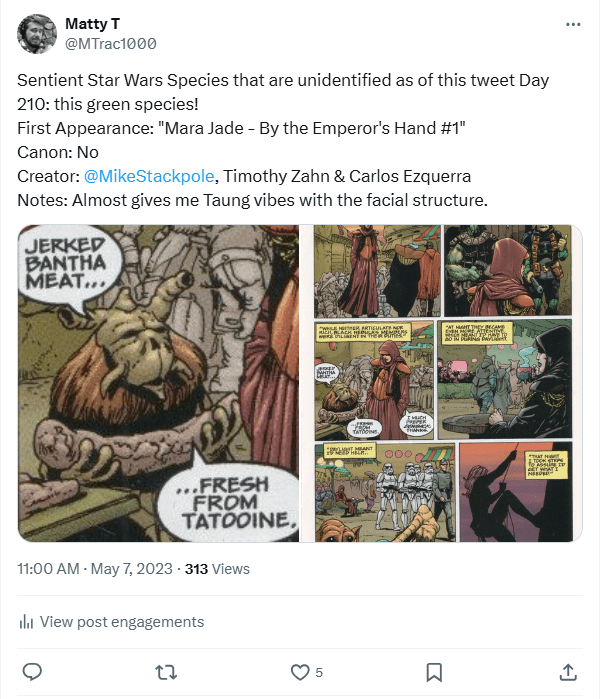Open the three-dot more options menu
The width and height of the screenshot is (601, 699).
pyautogui.click(x=572, y=24)
